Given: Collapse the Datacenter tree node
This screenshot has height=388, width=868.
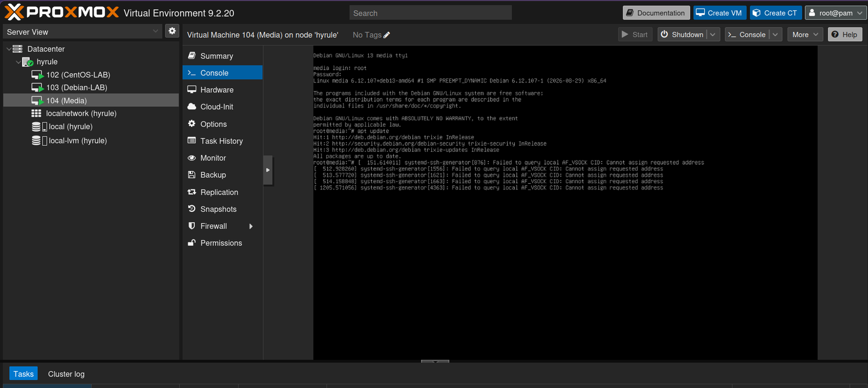Looking at the screenshot, I should pyautogui.click(x=8, y=49).
